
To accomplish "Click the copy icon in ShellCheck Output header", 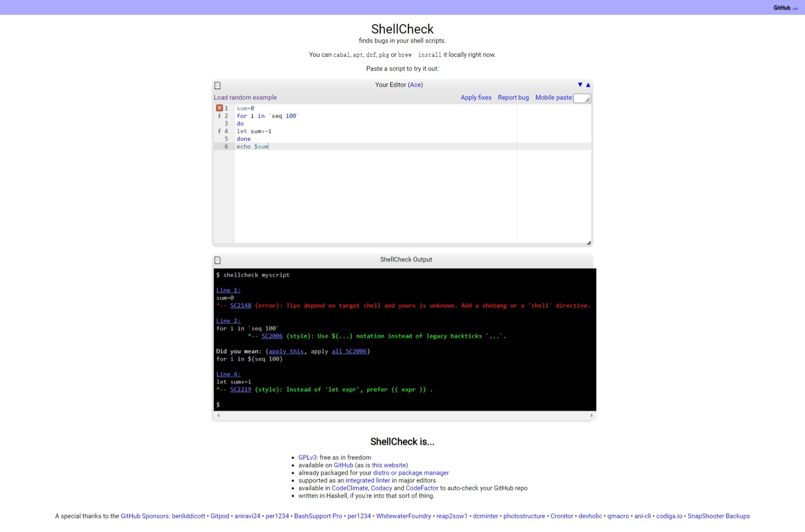I will 218,260.
